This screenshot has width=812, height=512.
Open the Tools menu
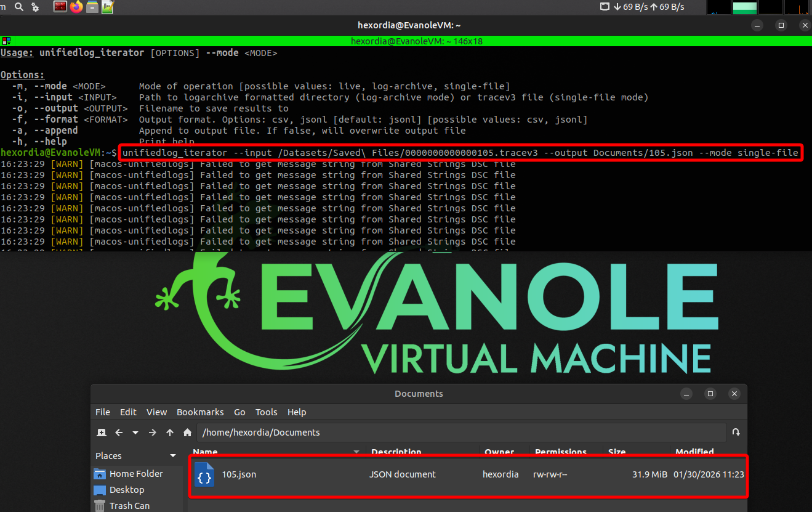click(x=267, y=412)
